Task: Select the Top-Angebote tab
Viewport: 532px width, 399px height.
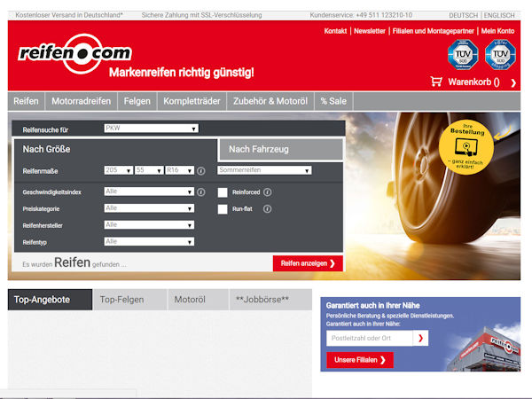Action: click(x=50, y=300)
